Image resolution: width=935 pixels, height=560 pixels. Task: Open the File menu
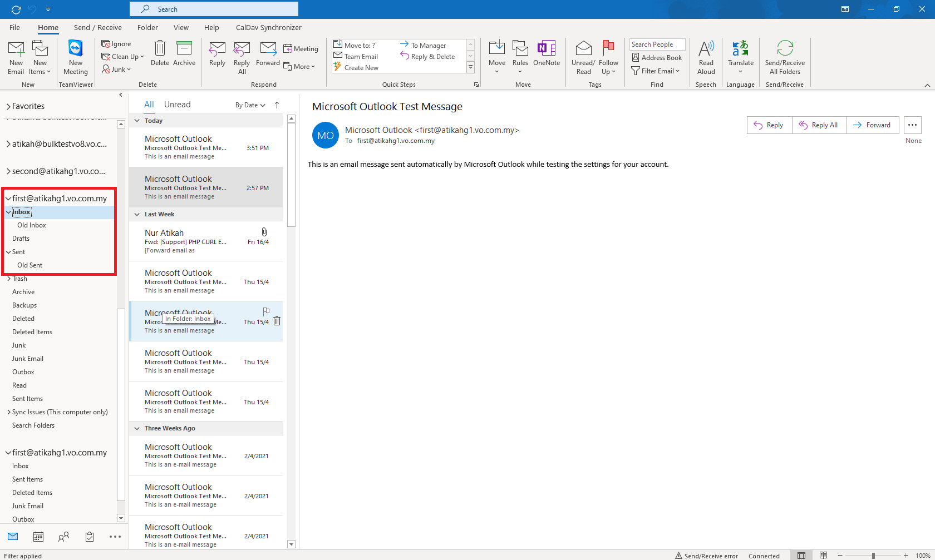15,27
